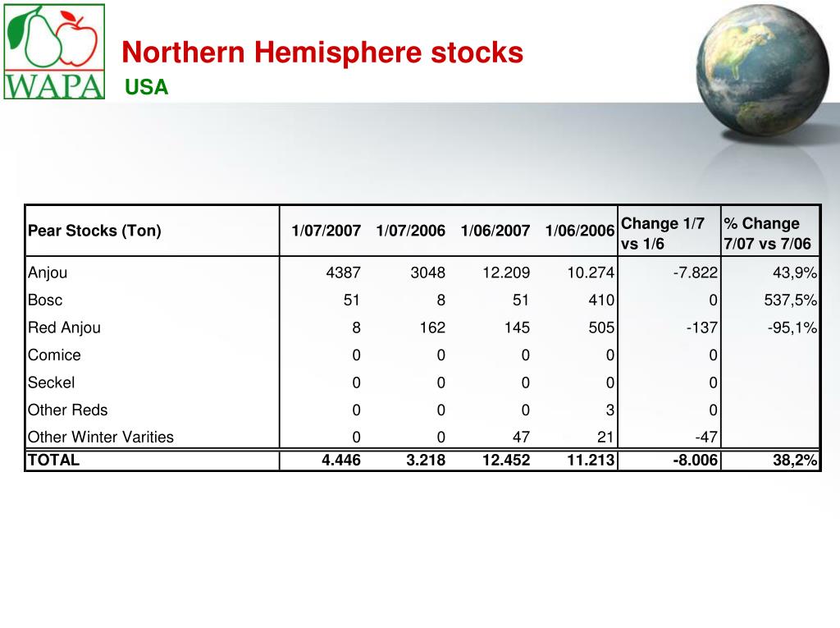Click Other Winter Varities '0' under 1/07/2007

(356, 437)
